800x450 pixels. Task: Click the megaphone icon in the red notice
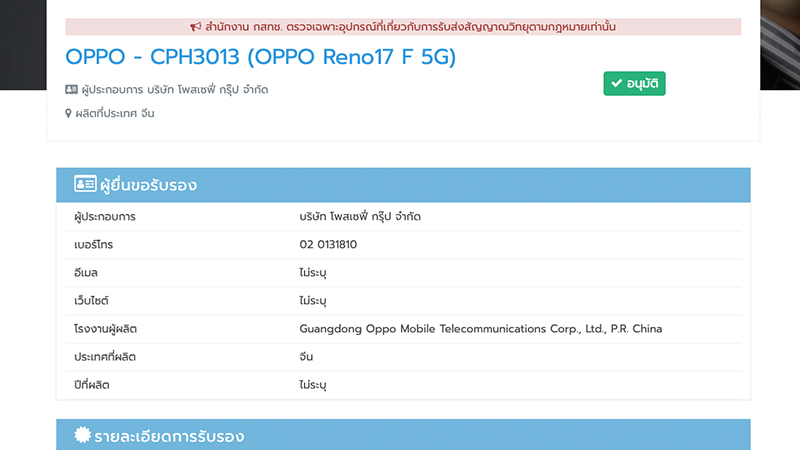[x=195, y=27]
